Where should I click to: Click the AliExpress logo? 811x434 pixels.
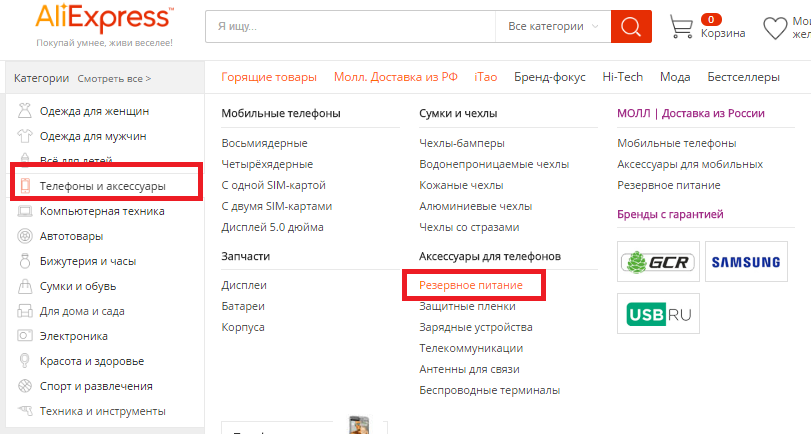click(x=104, y=19)
